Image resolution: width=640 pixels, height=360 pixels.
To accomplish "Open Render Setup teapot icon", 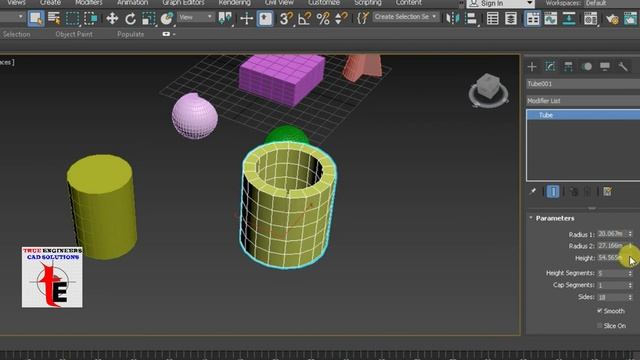I will [x=612, y=18].
